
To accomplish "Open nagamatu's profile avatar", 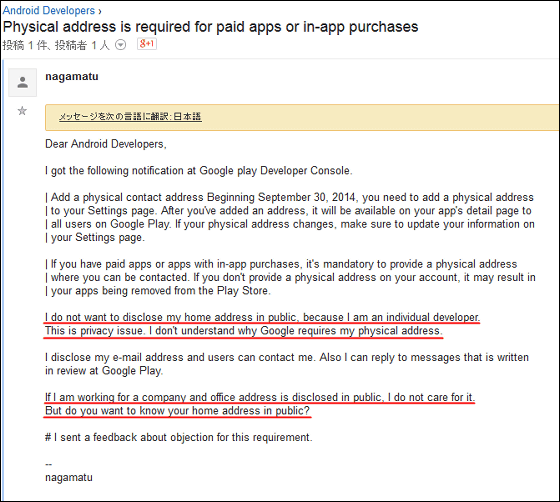I will point(22,82).
